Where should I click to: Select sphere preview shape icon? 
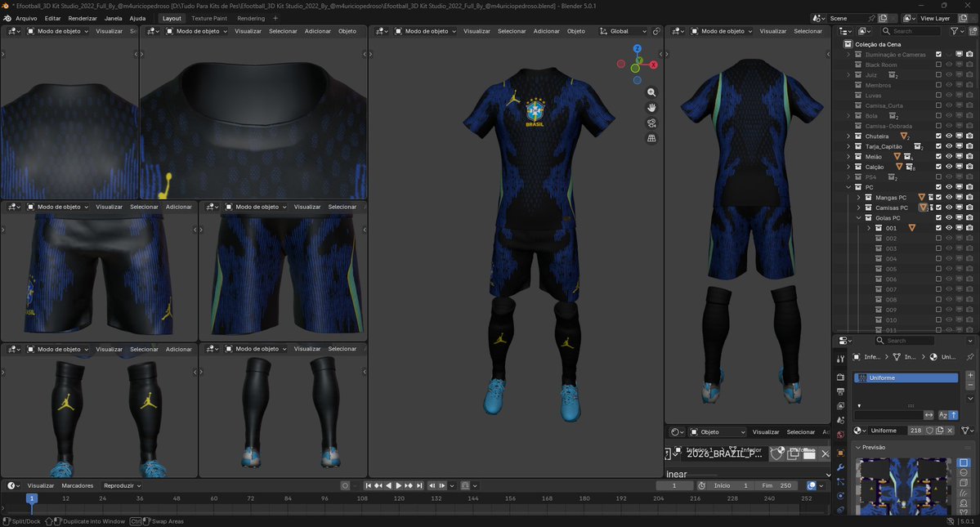tap(964, 473)
